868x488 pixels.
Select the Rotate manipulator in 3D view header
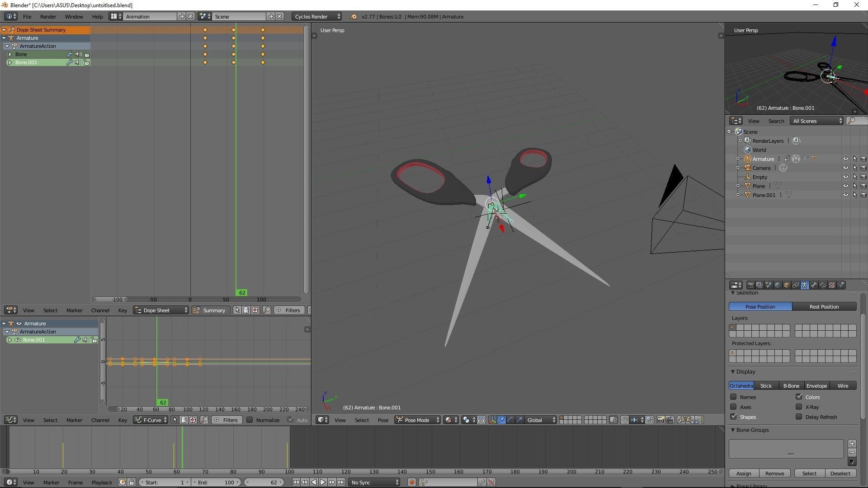click(x=510, y=420)
